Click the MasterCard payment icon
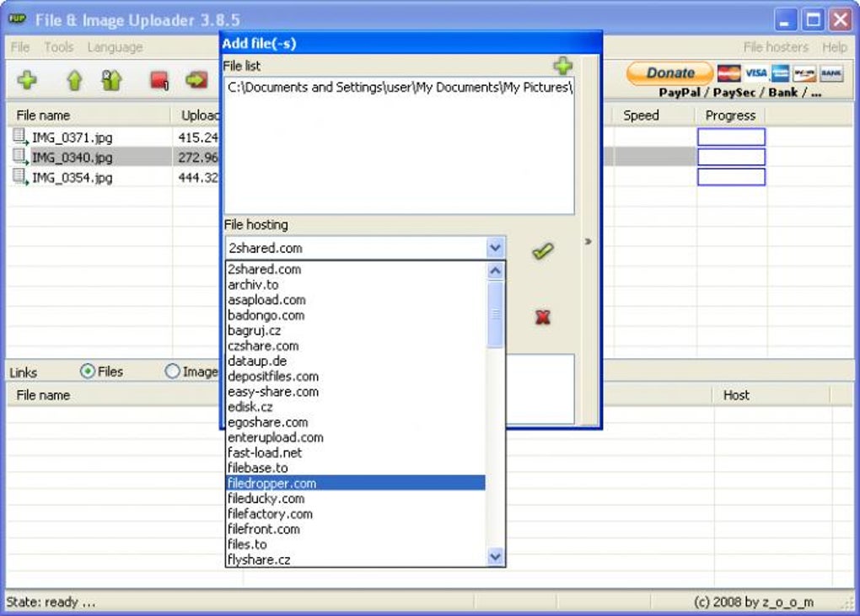Viewport: 860px width, 616px height. (728, 72)
